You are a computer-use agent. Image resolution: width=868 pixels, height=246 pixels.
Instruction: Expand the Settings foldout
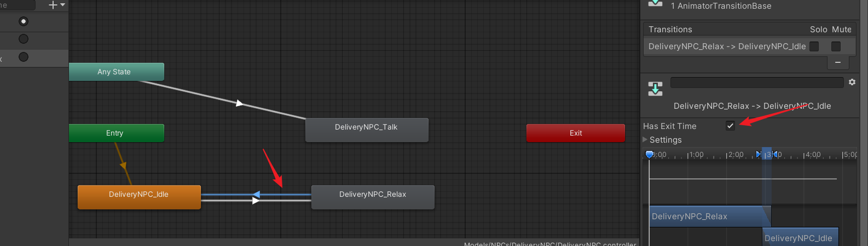[645, 140]
